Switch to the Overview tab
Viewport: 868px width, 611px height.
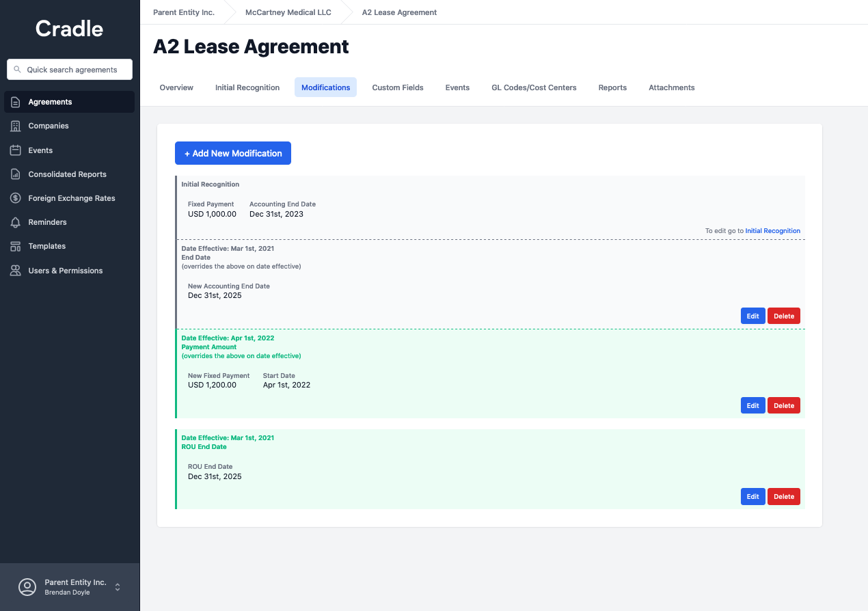176,87
